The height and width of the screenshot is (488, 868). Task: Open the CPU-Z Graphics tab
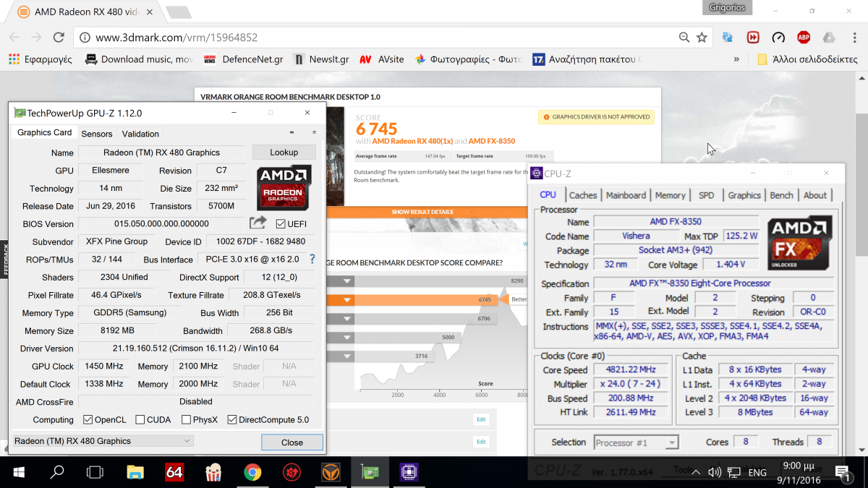pos(744,195)
